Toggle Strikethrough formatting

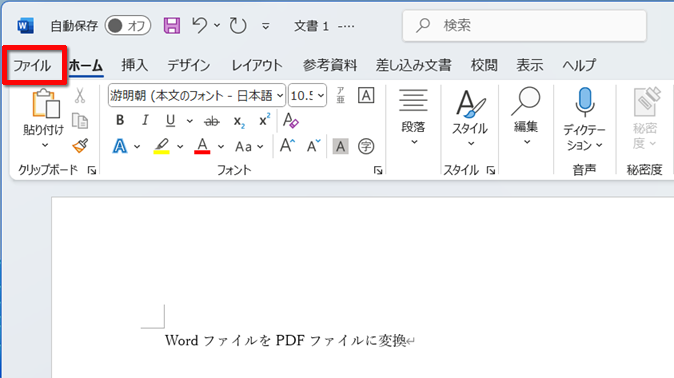(211, 121)
